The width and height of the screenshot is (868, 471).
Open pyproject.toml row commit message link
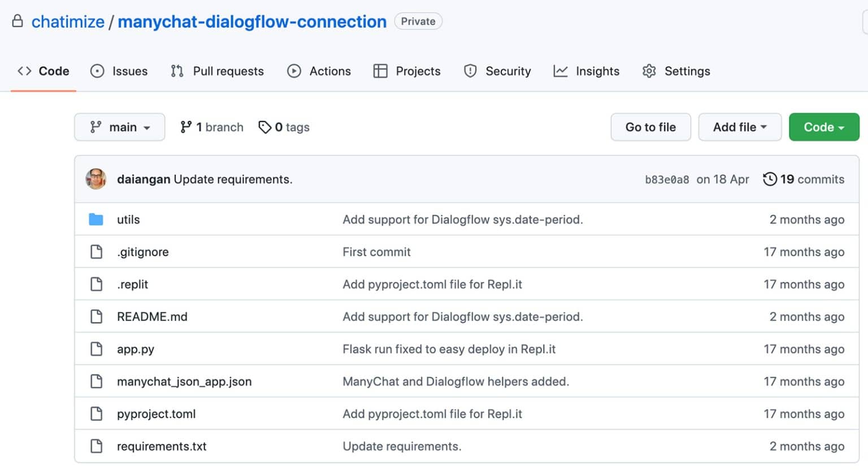432,414
